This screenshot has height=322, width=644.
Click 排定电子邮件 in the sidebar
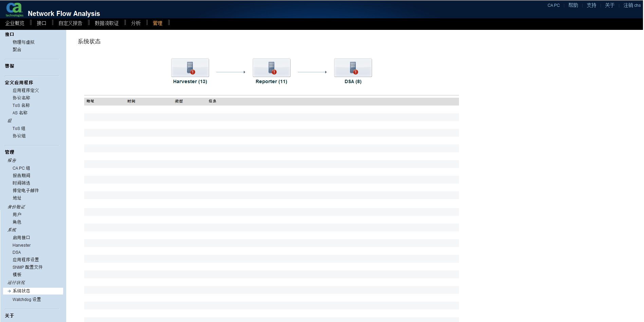pos(26,190)
